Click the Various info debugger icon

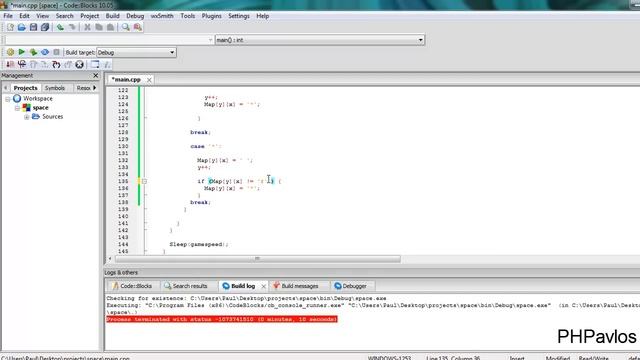107,64
